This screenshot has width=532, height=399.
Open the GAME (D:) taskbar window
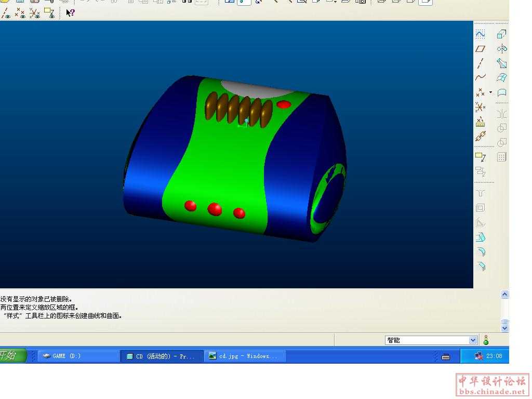point(78,356)
